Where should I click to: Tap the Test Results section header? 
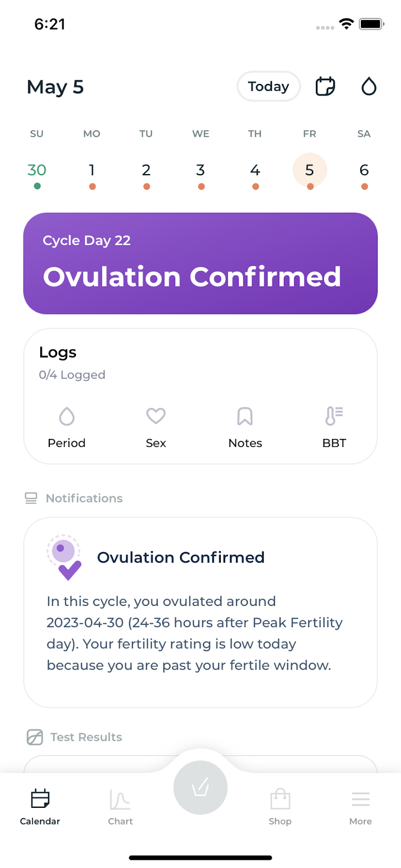tap(86, 737)
